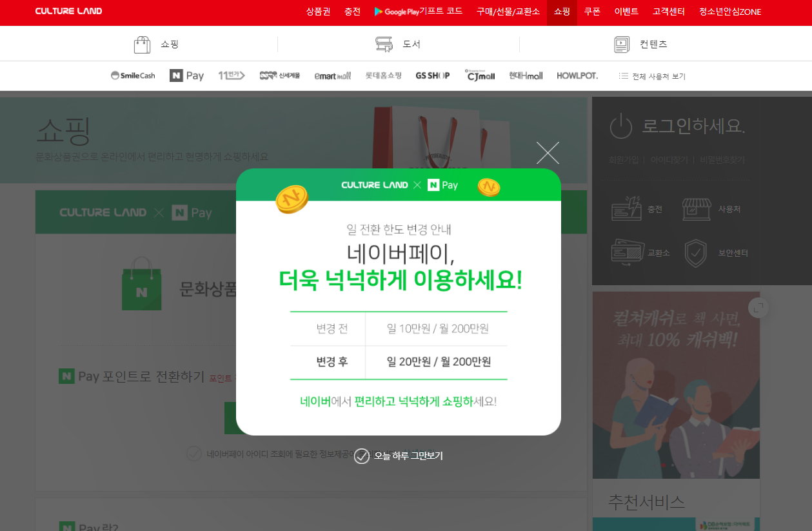Click the SmileCash logo

[x=133, y=75]
